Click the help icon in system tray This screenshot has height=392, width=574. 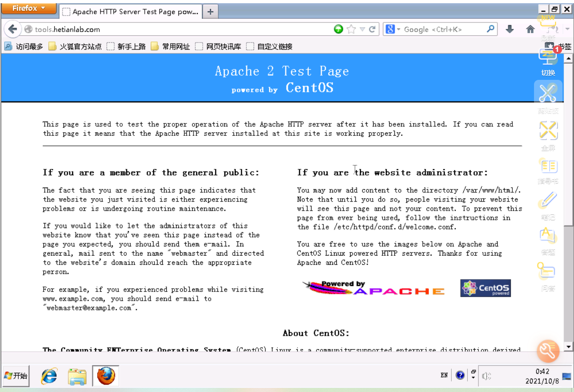pos(460,375)
